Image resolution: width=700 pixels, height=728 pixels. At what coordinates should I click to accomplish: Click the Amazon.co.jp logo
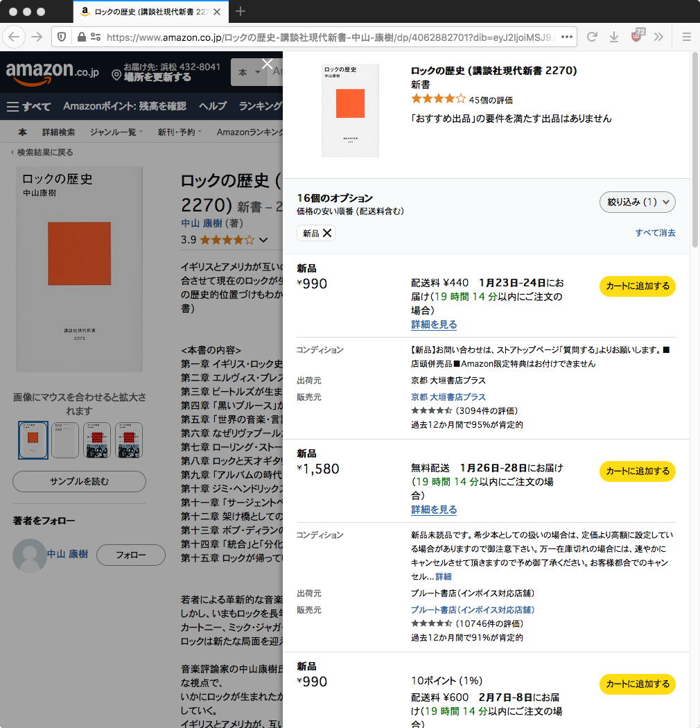click(x=52, y=73)
